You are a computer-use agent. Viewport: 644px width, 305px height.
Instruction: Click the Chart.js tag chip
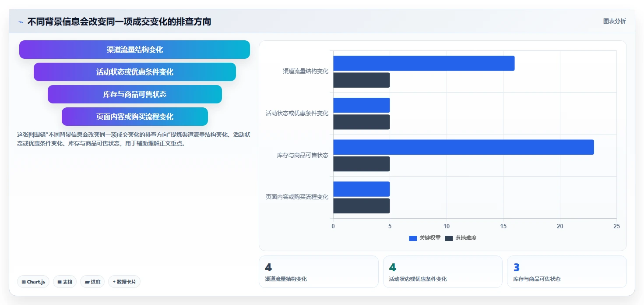click(33, 282)
